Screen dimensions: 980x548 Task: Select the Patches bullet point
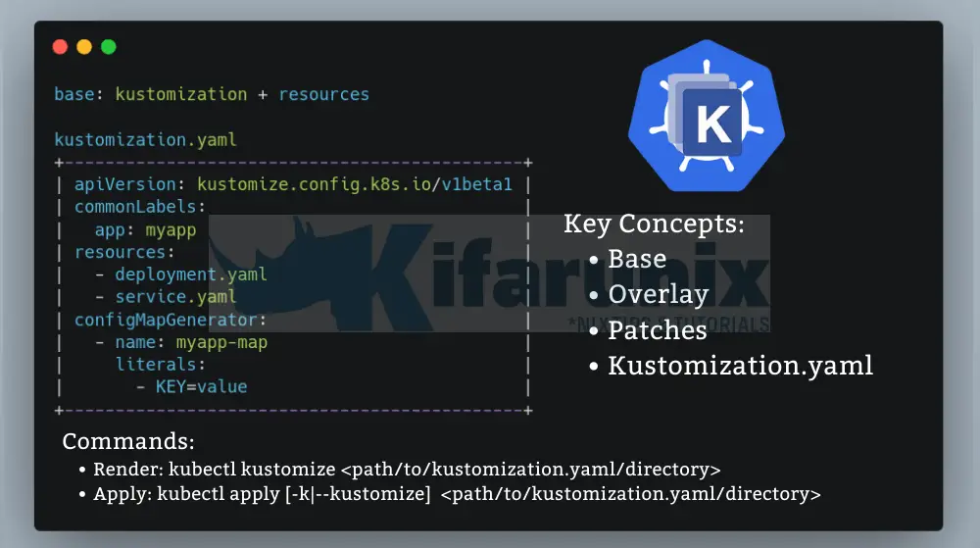(657, 330)
